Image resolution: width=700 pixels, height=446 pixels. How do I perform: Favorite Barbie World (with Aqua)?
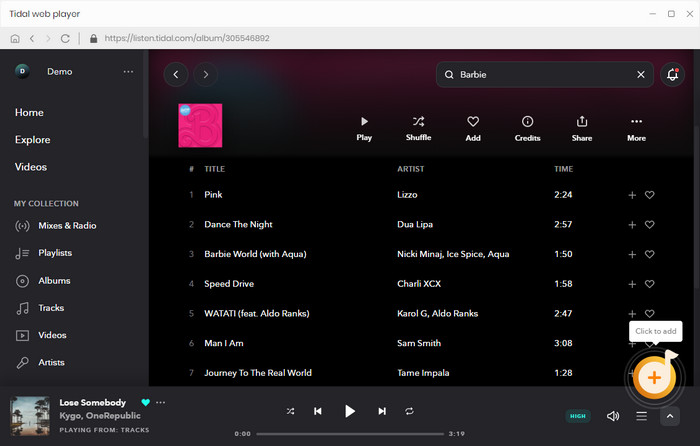click(x=650, y=254)
